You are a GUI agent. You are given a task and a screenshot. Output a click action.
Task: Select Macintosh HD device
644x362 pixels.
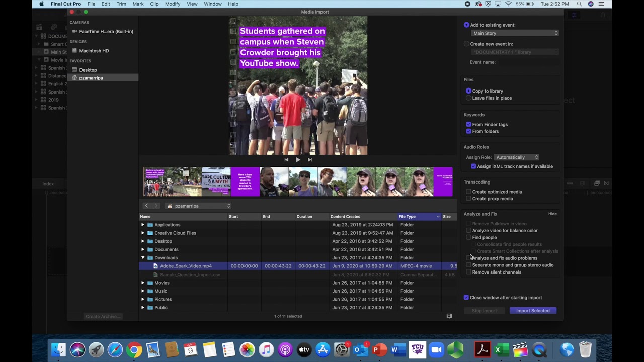tap(90, 51)
